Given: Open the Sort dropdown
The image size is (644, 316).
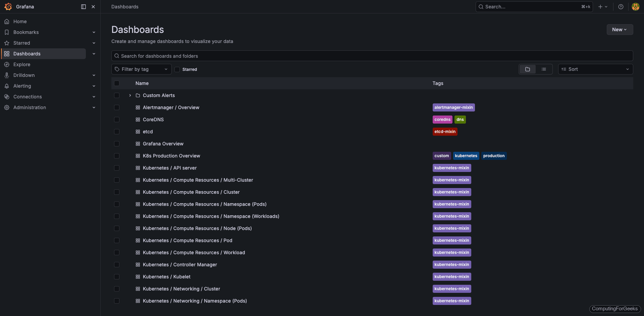Looking at the screenshot, I should pyautogui.click(x=595, y=69).
